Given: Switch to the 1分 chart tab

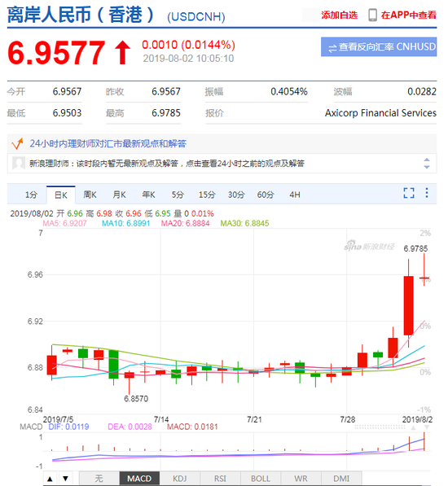Looking at the screenshot, I should point(31,195).
